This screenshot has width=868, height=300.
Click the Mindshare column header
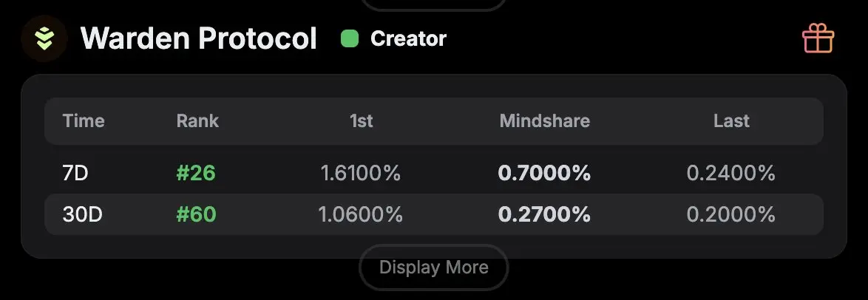click(545, 120)
